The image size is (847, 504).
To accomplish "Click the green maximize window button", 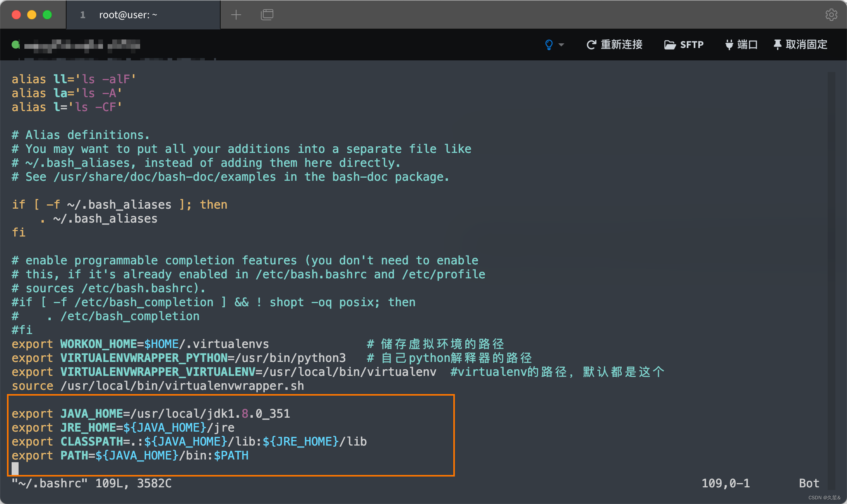I will (x=47, y=15).
